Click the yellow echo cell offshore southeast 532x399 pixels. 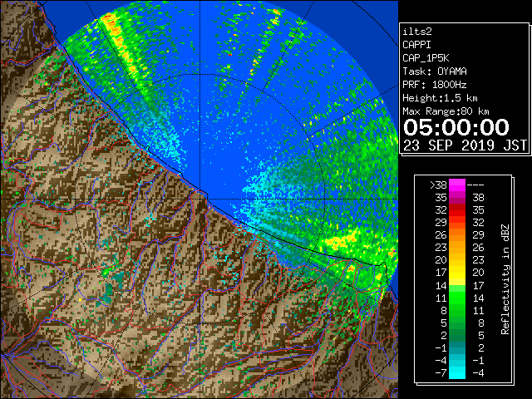pyautogui.click(x=341, y=241)
